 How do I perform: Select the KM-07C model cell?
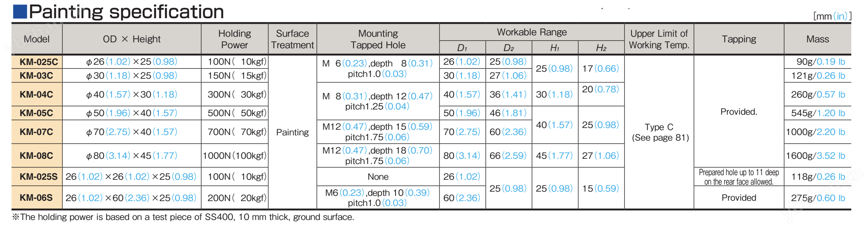[37, 132]
